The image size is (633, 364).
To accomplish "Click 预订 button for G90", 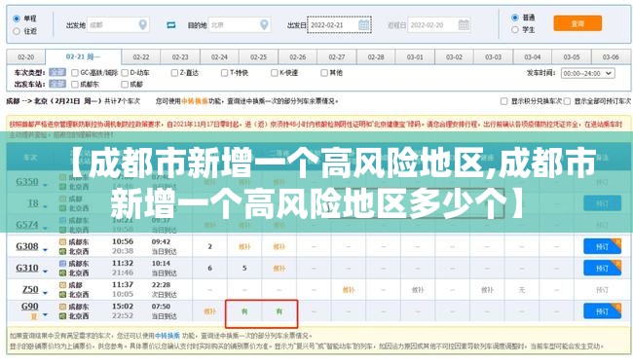I will (x=602, y=311).
